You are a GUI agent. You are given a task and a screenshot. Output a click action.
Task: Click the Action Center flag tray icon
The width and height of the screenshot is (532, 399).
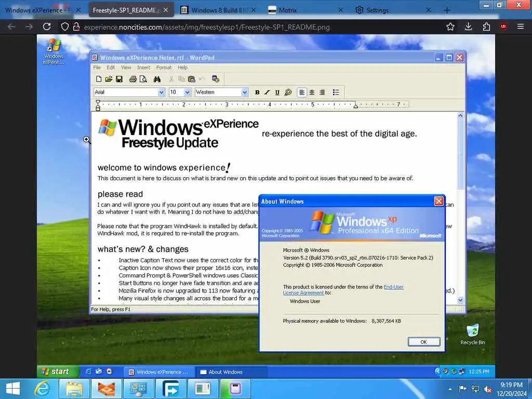coord(462,389)
